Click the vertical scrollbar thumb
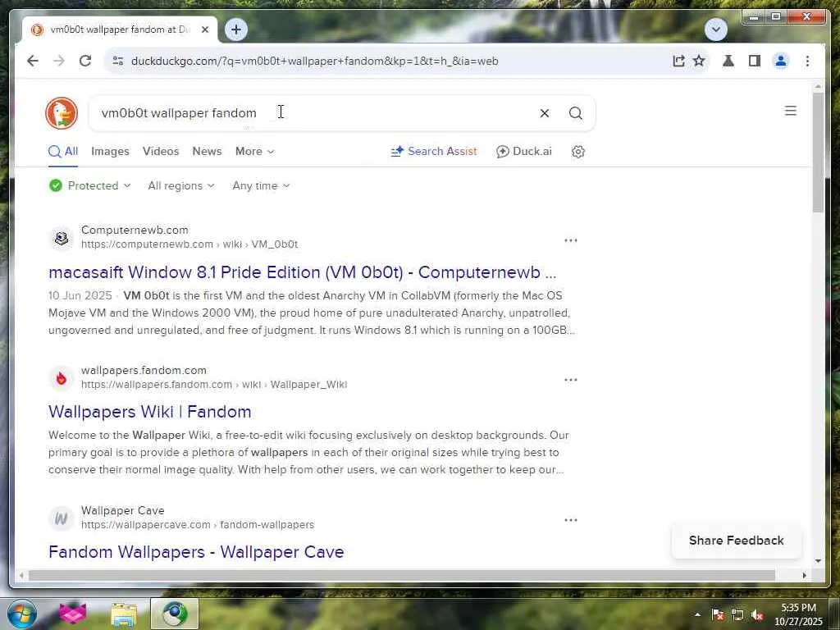This screenshot has width=840, height=630. [x=818, y=153]
